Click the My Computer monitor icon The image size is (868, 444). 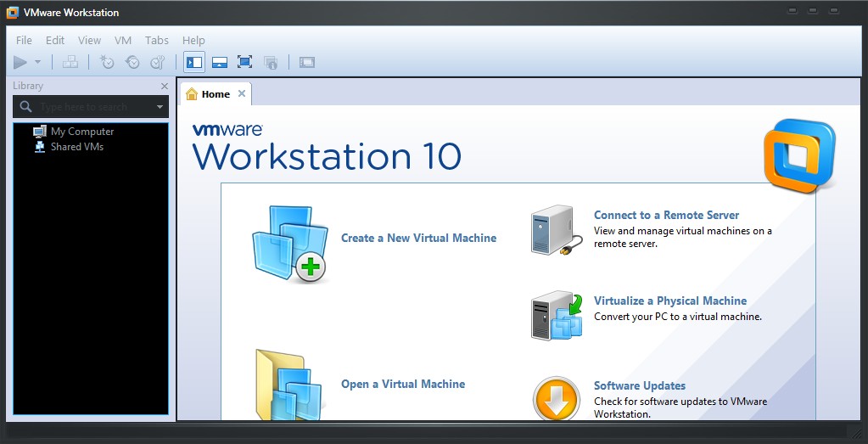[40, 132]
